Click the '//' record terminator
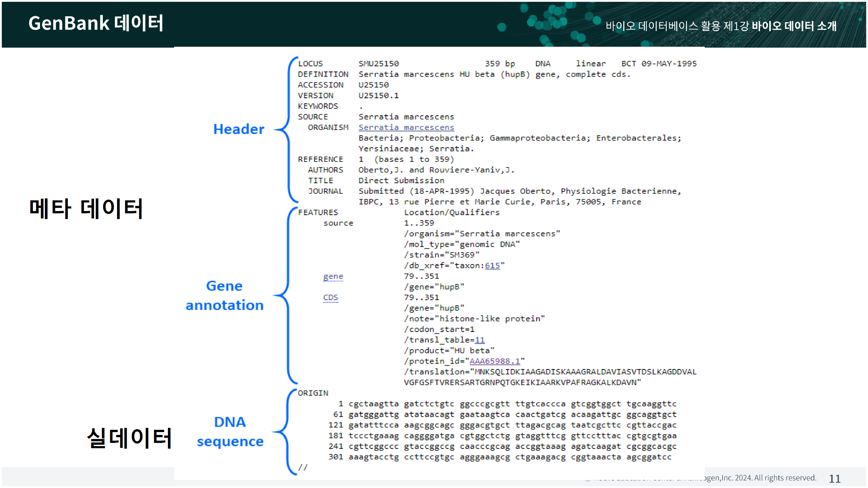 [303, 467]
